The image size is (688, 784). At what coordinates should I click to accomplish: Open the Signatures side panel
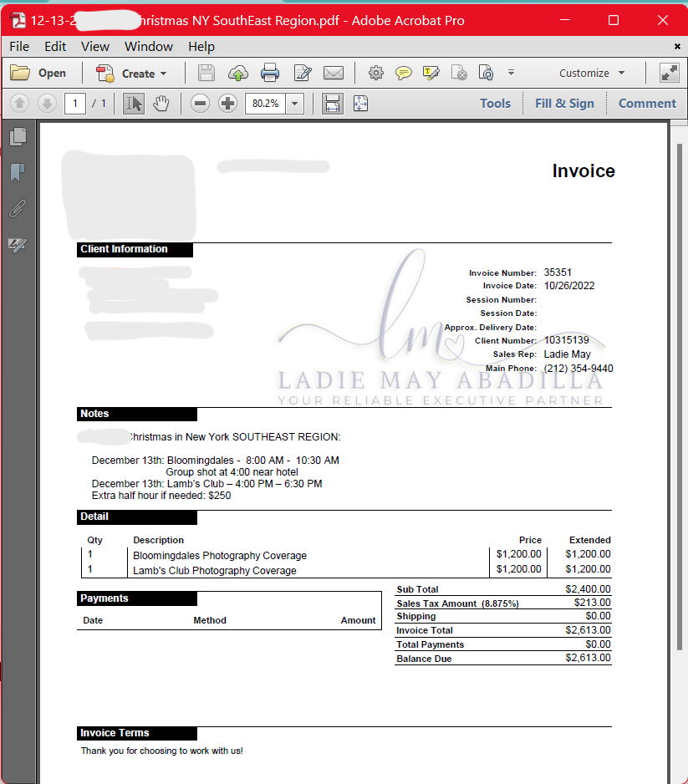(18, 245)
